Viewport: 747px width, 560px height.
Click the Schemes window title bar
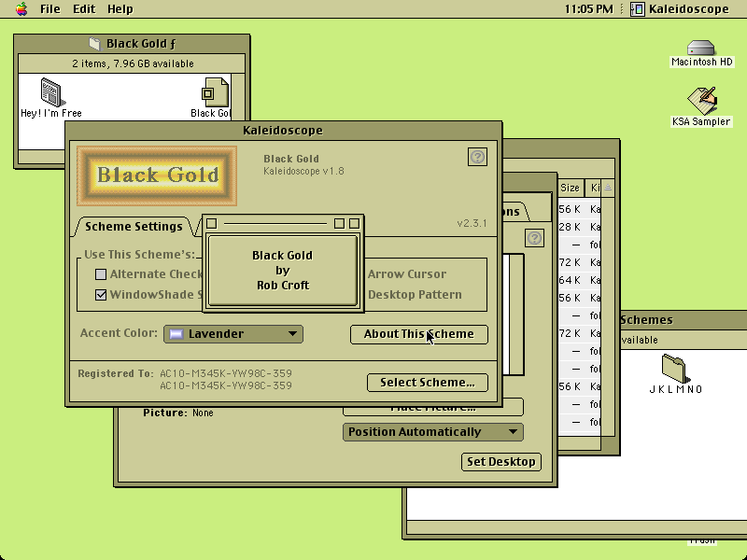click(x=684, y=319)
